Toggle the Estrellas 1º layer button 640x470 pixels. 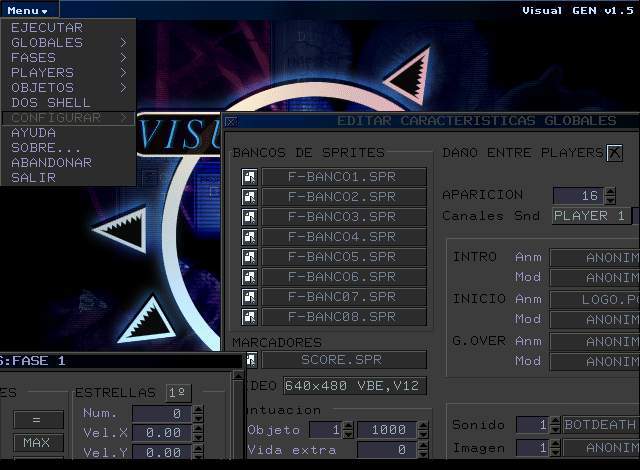(178, 393)
